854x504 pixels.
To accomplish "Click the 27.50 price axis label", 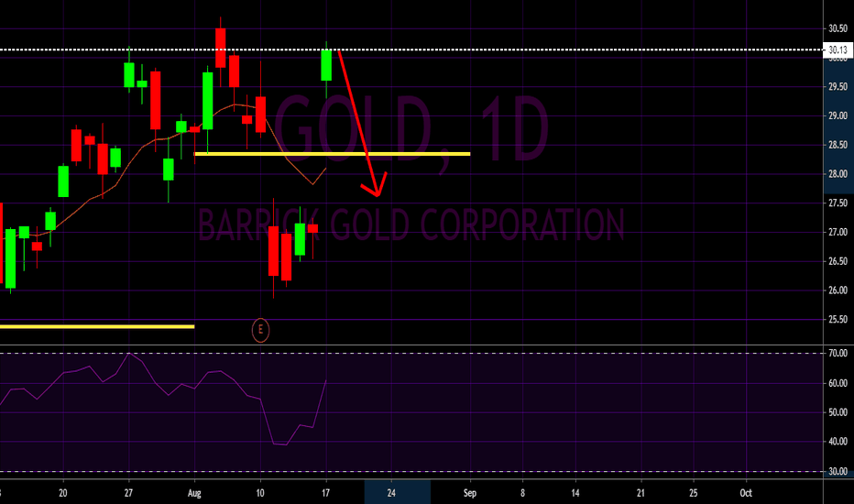I will [838, 203].
